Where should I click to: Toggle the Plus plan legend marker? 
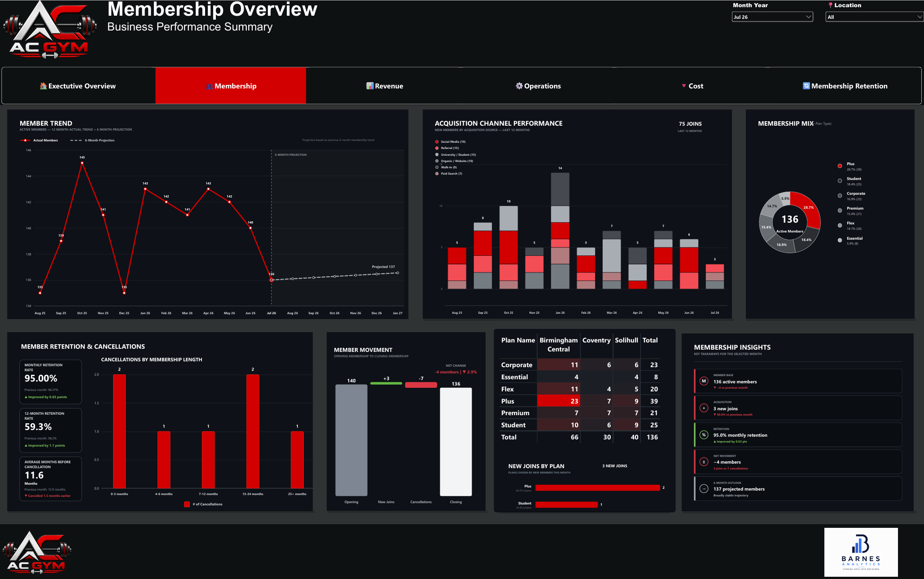coord(840,166)
